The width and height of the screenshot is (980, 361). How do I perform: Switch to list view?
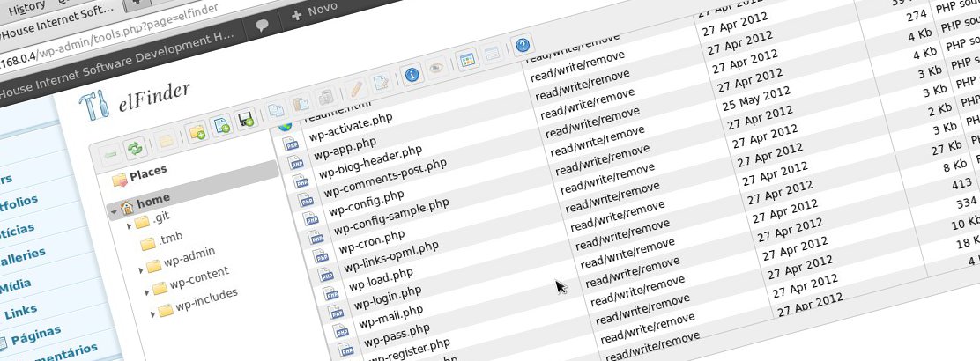(x=492, y=53)
